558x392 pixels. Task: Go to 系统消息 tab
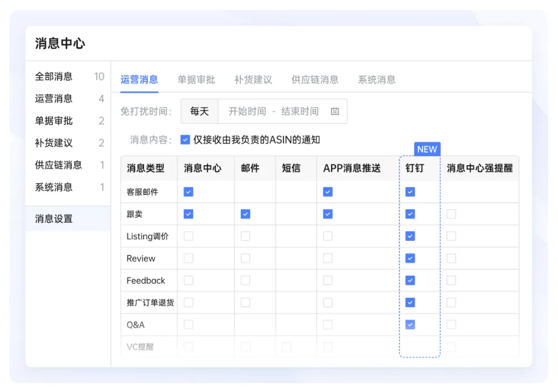377,80
